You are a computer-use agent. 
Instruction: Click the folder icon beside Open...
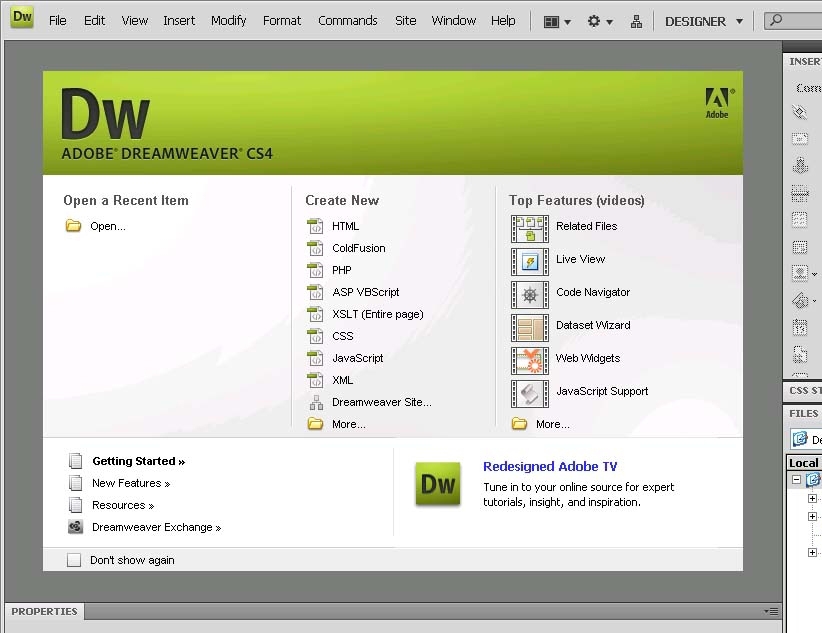pyautogui.click(x=73, y=226)
